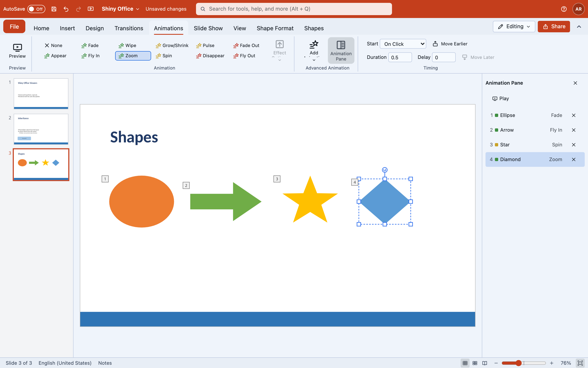Click Move Earlier in Timing group
This screenshot has height=368, width=588.
coord(450,44)
